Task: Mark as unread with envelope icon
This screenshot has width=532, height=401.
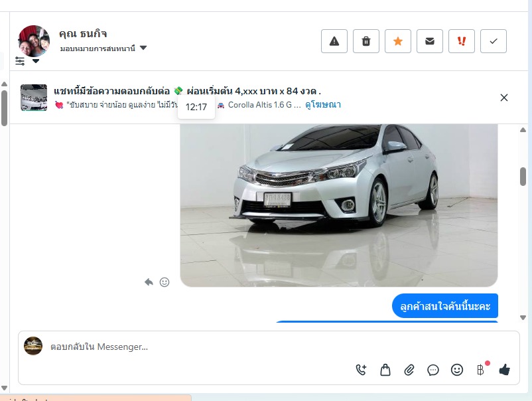Action: pos(430,41)
